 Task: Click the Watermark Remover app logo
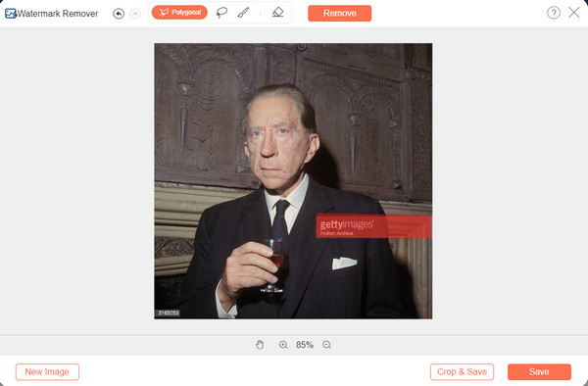[x=11, y=14]
